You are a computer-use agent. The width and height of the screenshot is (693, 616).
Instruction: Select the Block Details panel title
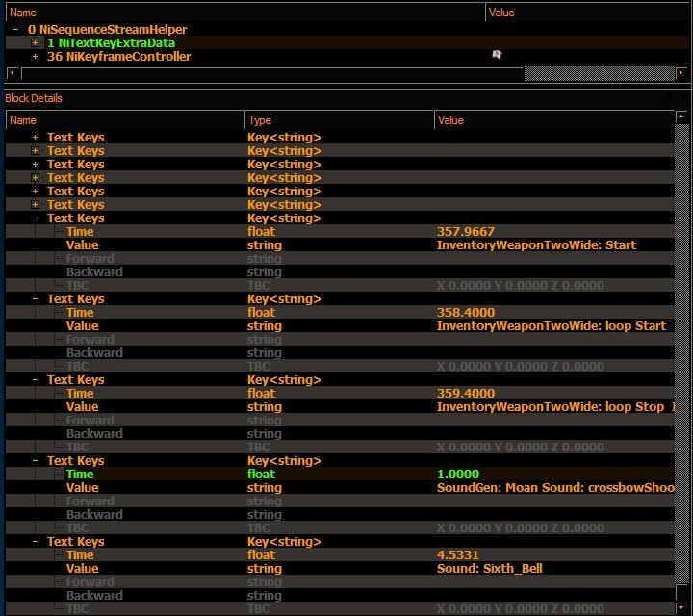(34, 98)
